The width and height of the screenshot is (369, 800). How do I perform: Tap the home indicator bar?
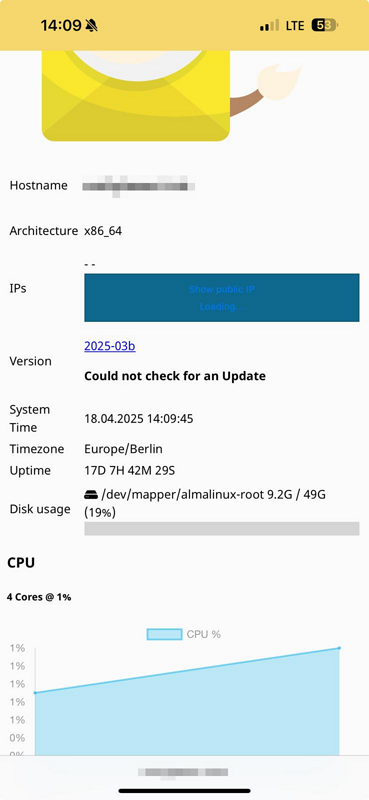(x=185, y=791)
